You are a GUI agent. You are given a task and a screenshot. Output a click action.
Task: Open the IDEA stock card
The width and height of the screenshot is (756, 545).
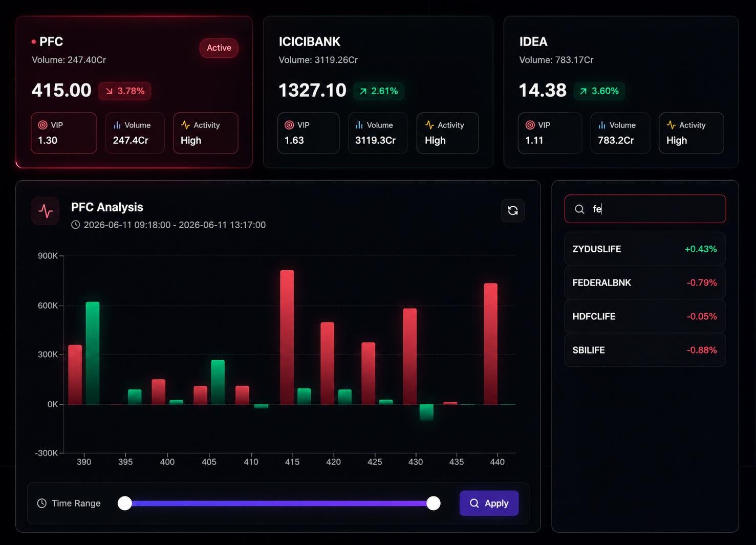[621, 92]
